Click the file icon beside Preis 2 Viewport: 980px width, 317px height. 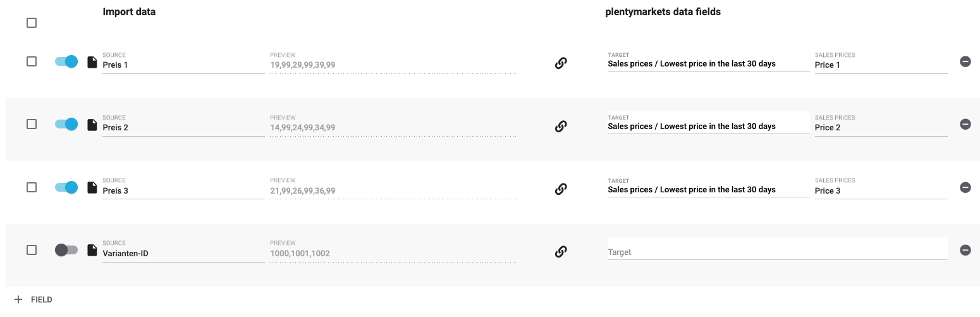tap(92, 125)
